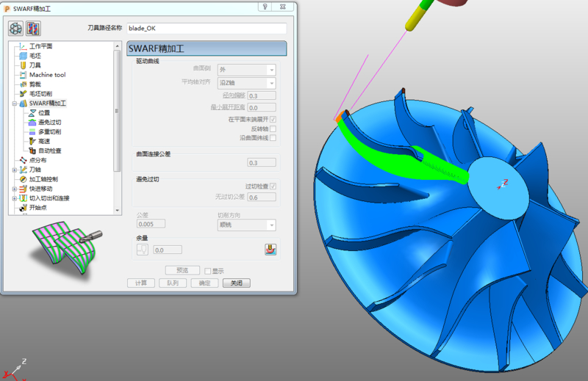Toggle the 显示 checkbox near preview
Viewport: 588px width, 381px height.
[x=208, y=271]
